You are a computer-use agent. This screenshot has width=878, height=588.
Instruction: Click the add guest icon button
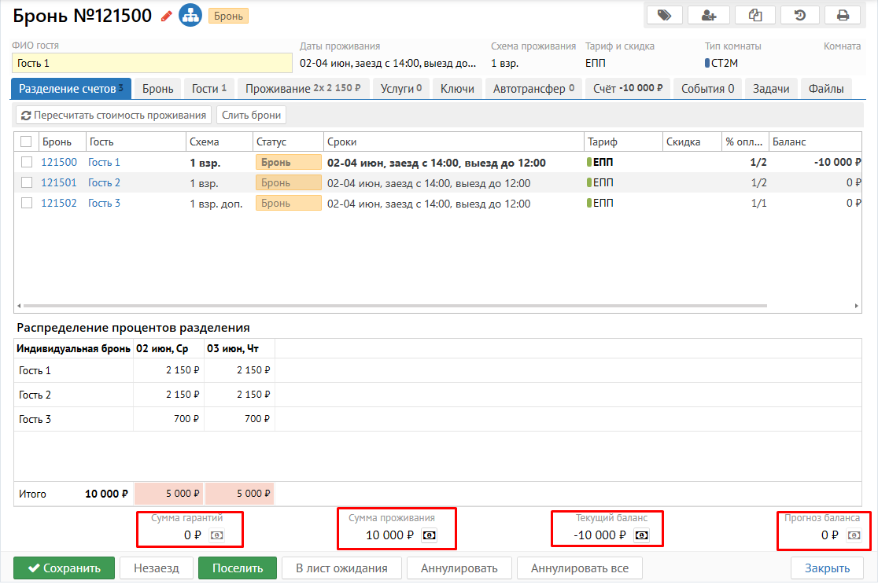708,15
